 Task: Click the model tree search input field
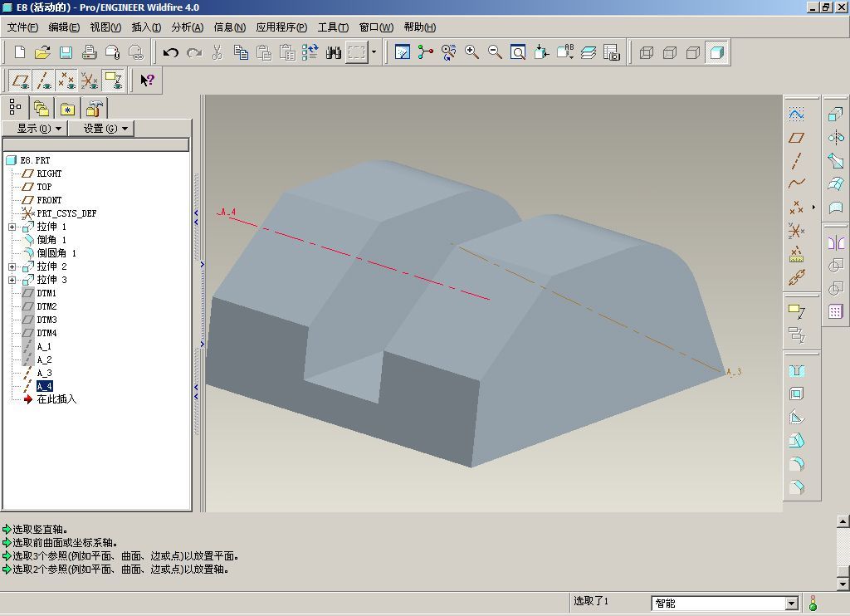96,144
